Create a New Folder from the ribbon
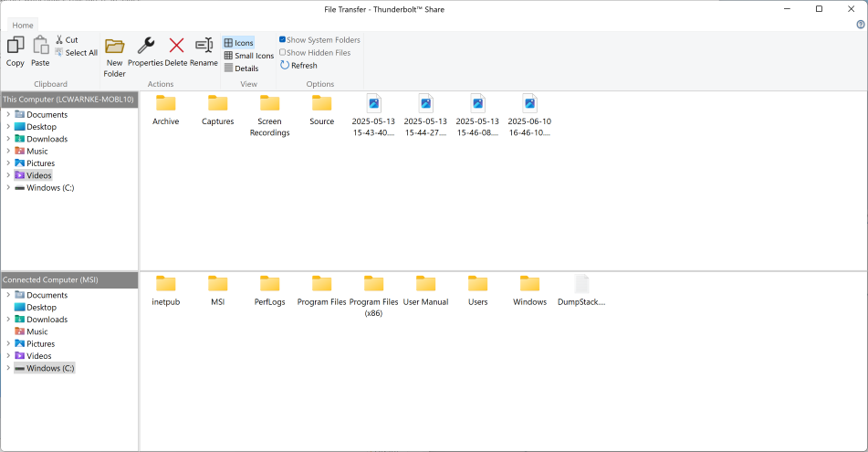868x452 pixels. [115, 46]
